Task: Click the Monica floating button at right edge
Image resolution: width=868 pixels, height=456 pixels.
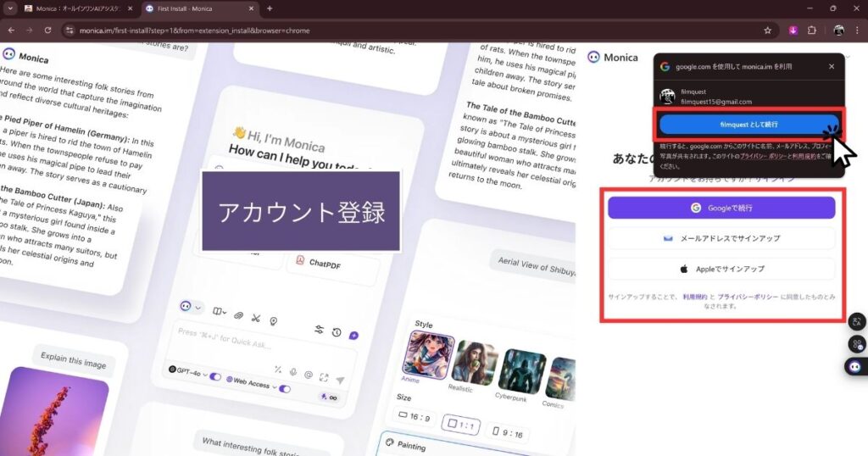Action: 856,367
